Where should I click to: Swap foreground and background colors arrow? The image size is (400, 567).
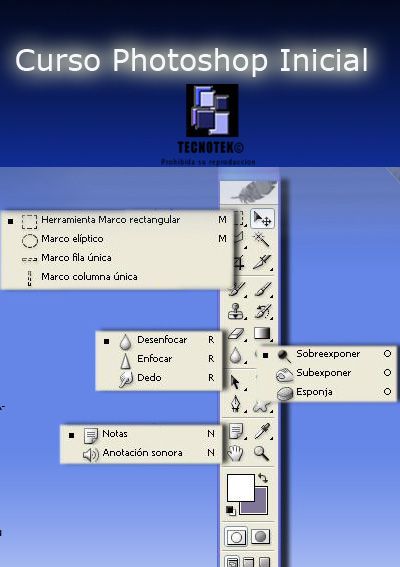pyautogui.click(x=263, y=478)
